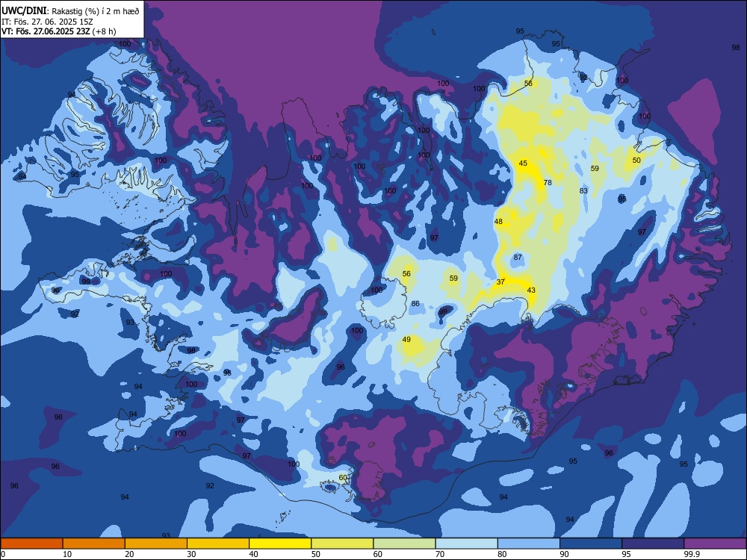Image resolution: width=747 pixels, height=560 pixels.
Task: Click the UWC/DINI title text
Action: pyautogui.click(x=24, y=11)
